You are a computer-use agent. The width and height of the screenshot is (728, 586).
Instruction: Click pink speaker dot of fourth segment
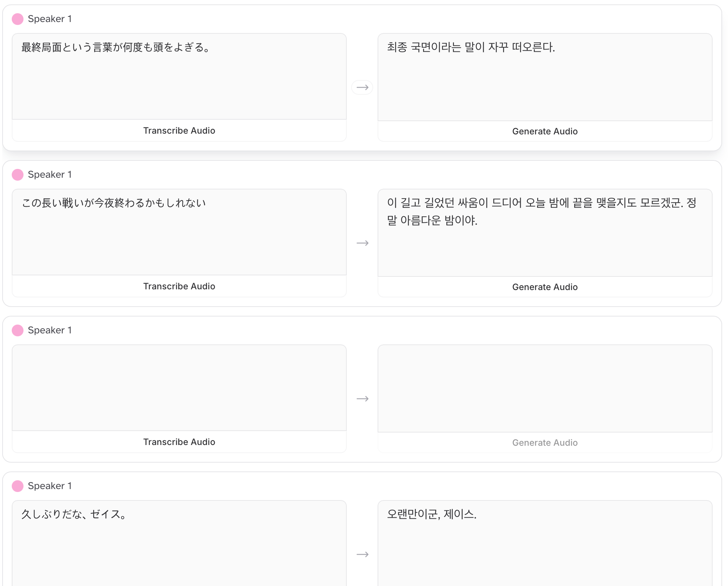pos(18,486)
